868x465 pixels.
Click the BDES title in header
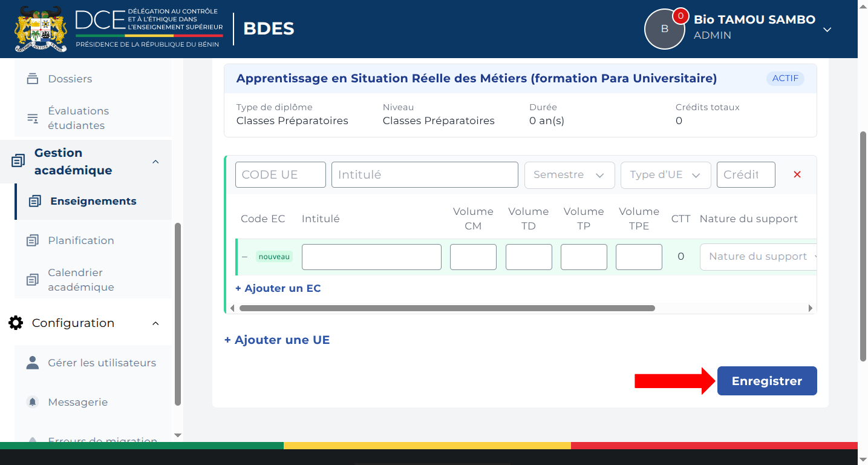269,28
